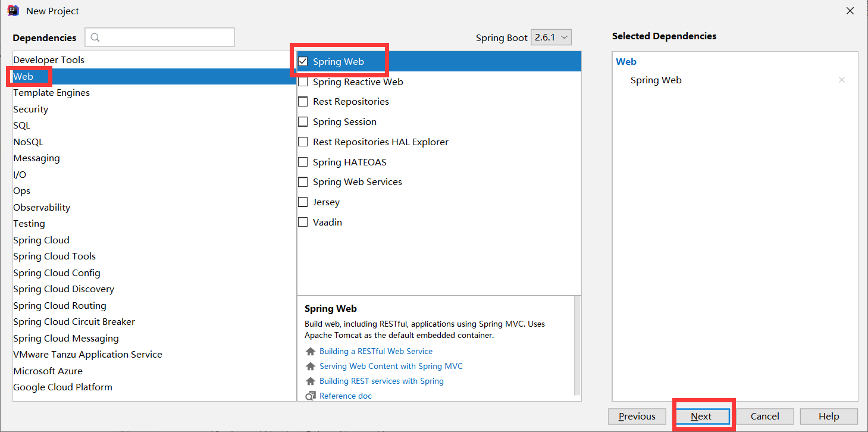
Task: Click the Web group header in Selected Dependencies
Action: pyautogui.click(x=626, y=61)
